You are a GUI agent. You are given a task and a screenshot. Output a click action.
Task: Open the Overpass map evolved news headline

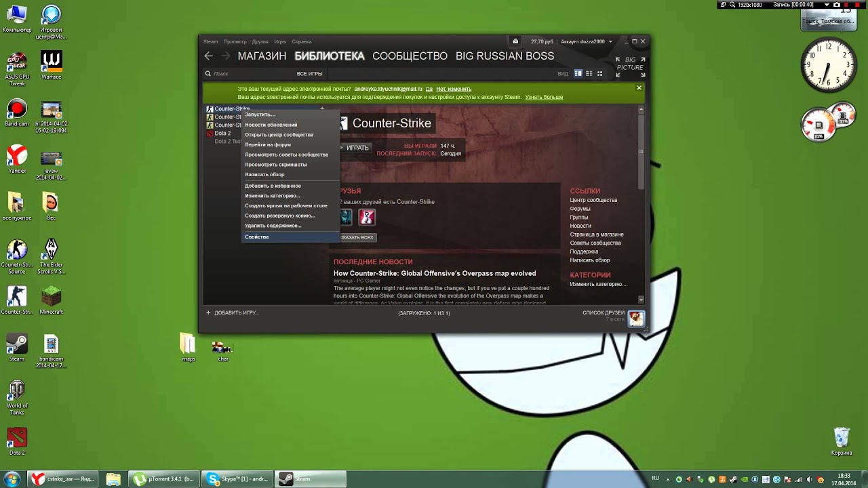(x=435, y=273)
